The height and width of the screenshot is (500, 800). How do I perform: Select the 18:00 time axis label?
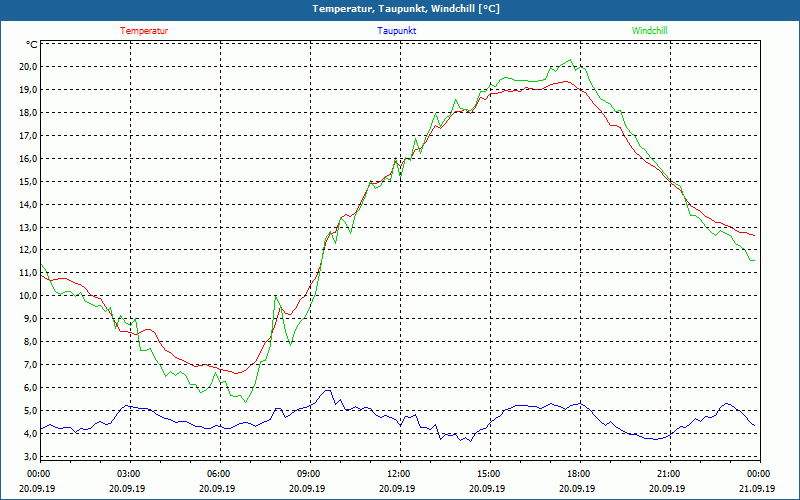click(x=578, y=474)
